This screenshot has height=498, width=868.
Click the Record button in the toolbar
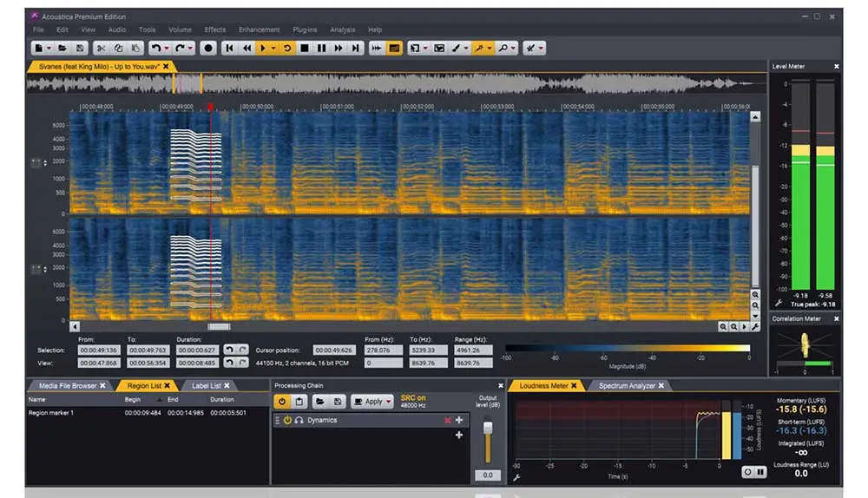[208, 49]
